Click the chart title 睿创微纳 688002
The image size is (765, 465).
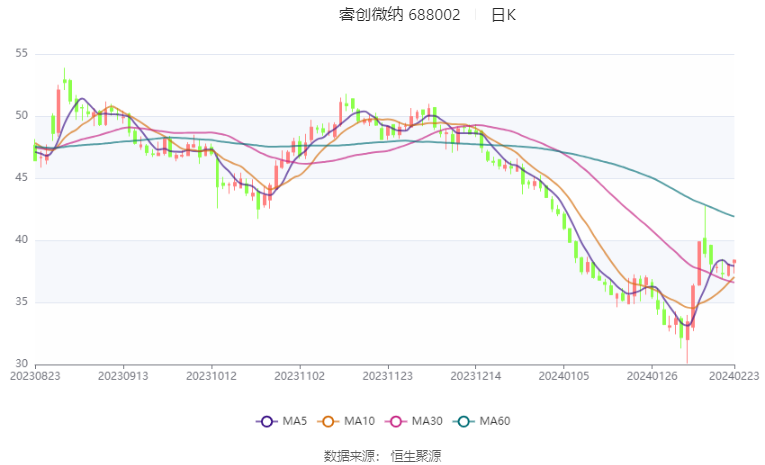[x=400, y=15]
